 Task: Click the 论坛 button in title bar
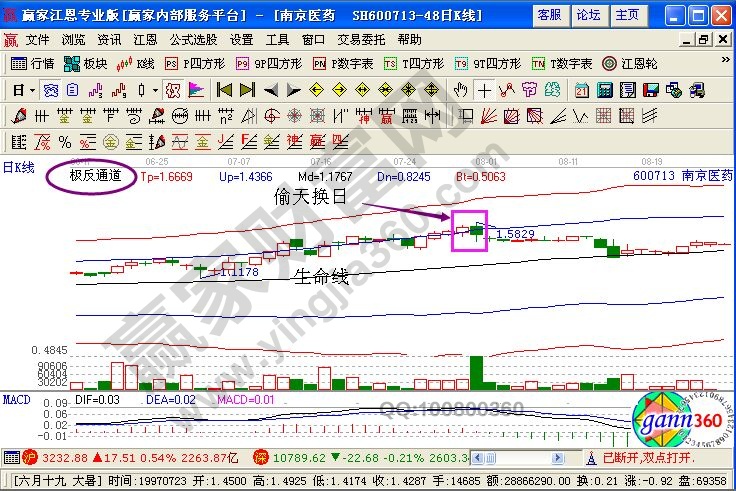coord(589,15)
